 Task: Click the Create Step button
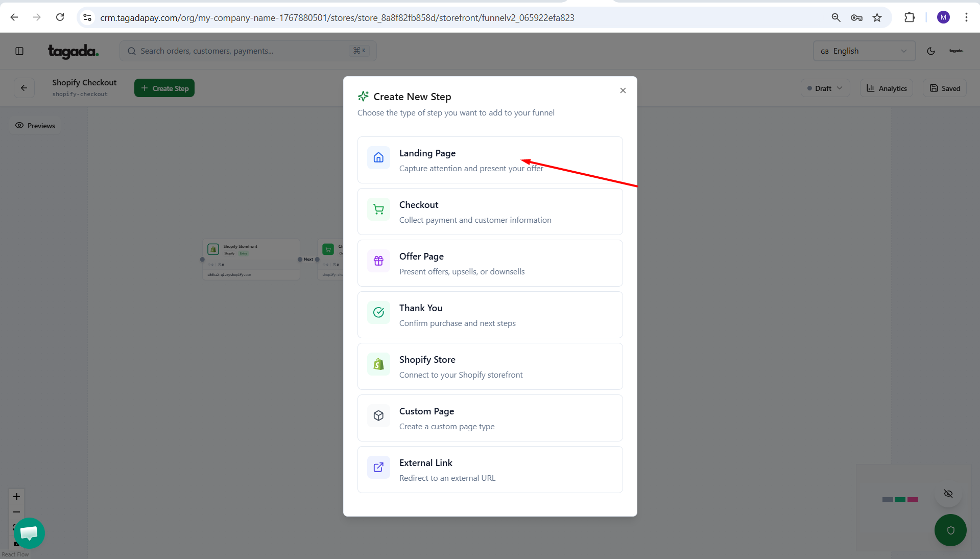(x=164, y=88)
